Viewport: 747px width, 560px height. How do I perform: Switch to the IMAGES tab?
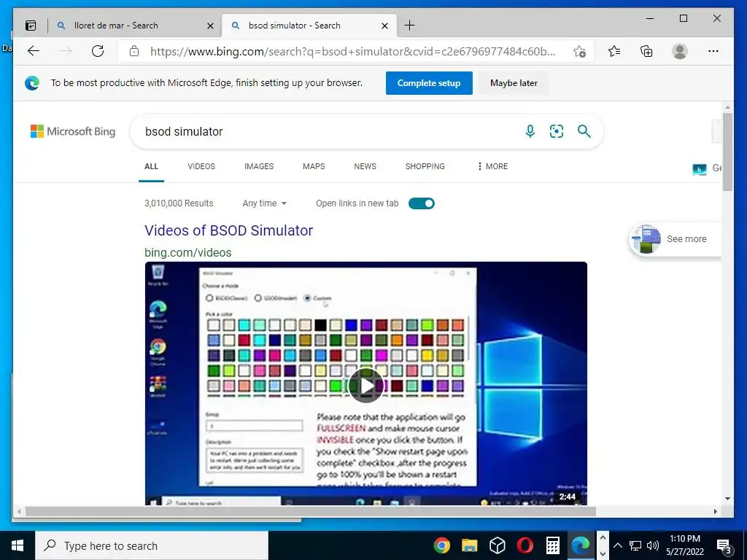pyautogui.click(x=259, y=166)
